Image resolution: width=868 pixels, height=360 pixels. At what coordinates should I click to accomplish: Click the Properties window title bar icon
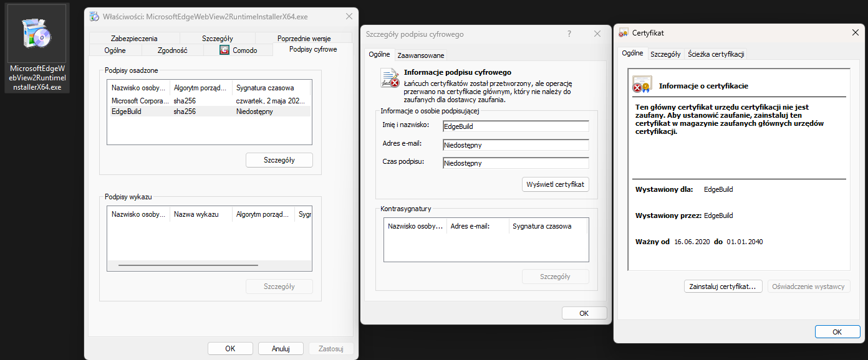[94, 17]
